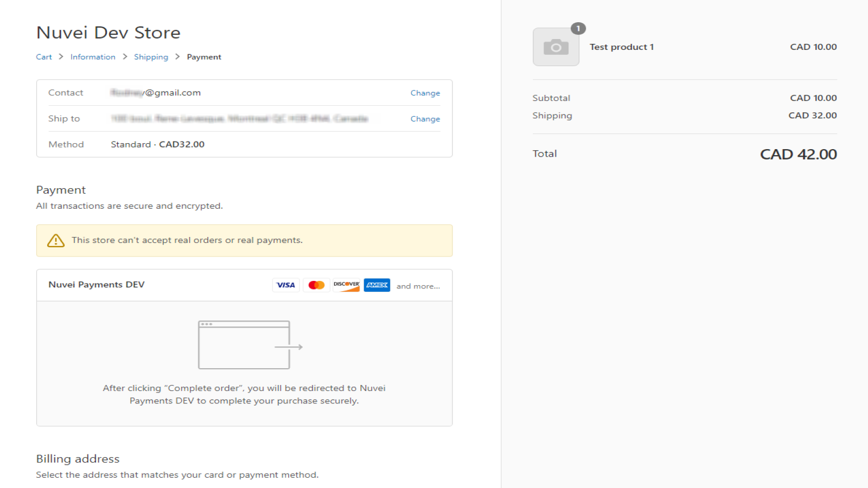This screenshot has width=868, height=488.
Task: Click the gmail.com contact email text
Action: point(156,93)
